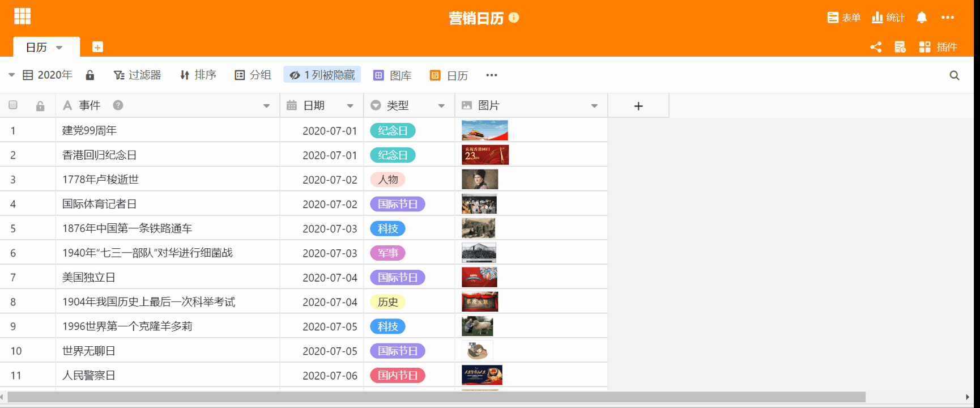Click the help icon next to 事件

coord(118,105)
